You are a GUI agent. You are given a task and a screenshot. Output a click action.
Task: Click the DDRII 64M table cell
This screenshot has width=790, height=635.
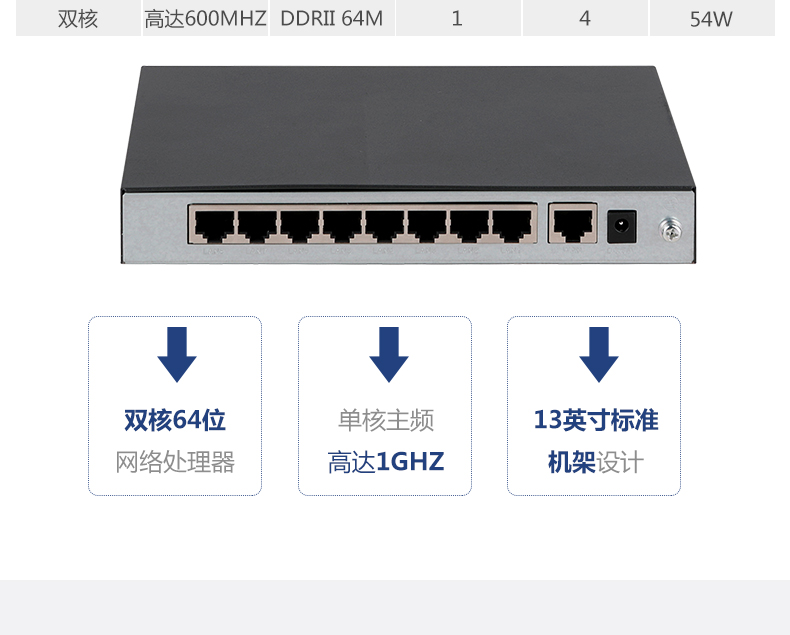pyautogui.click(x=332, y=18)
